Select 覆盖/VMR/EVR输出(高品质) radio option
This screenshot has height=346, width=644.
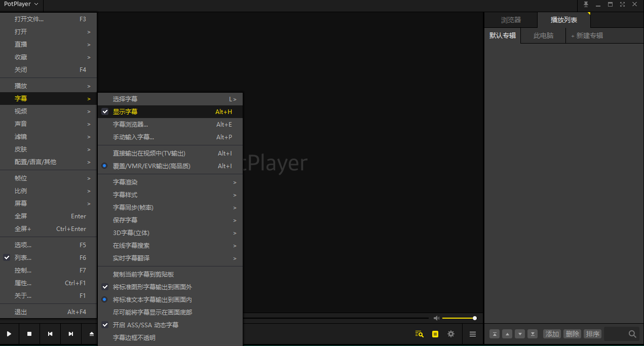(x=170, y=166)
